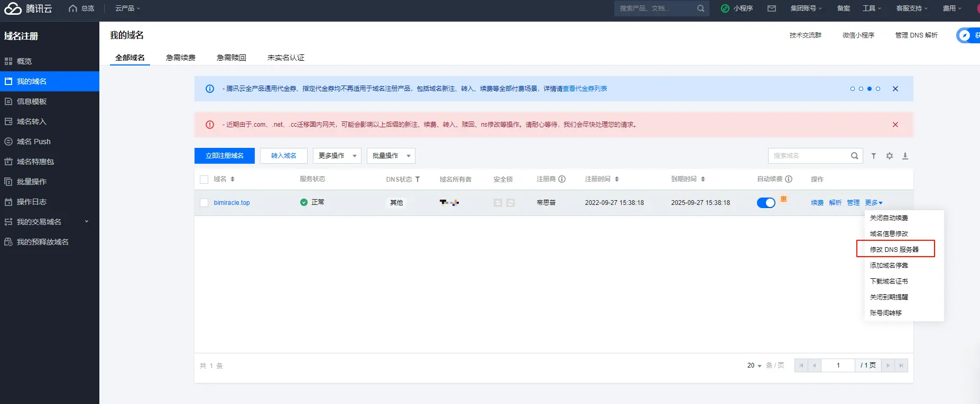Click the 自动续费 info icon

(x=789, y=179)
